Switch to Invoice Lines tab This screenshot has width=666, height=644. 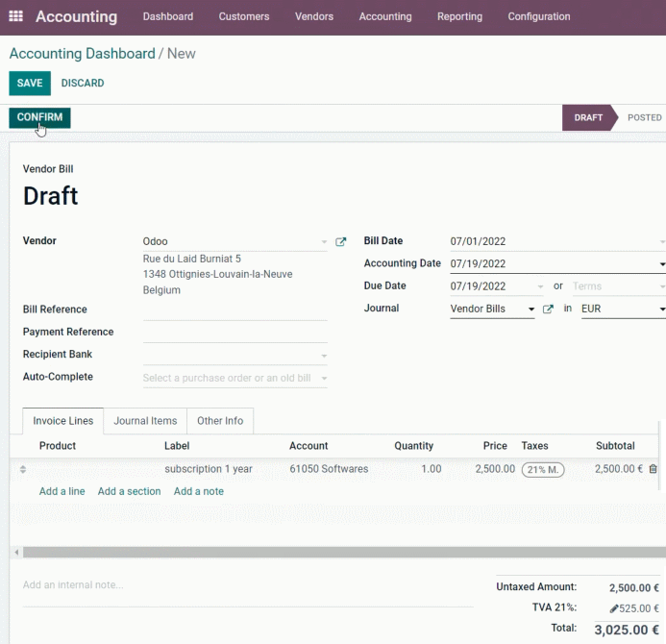[62, 421]
